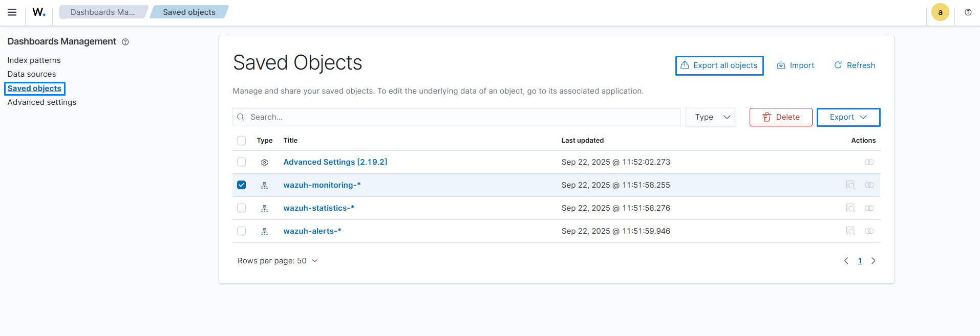This screenshot has width=980, height=336.
Task: Open Advanced settings in sidebar
Action: [42, 102]
